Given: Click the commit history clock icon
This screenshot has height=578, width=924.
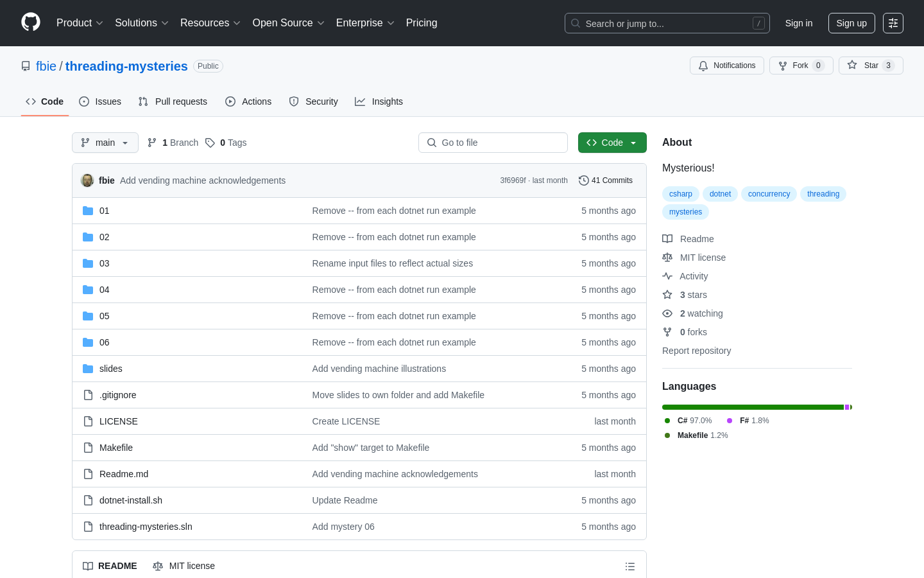Looking at the screenshot, I should coord(583,180).
